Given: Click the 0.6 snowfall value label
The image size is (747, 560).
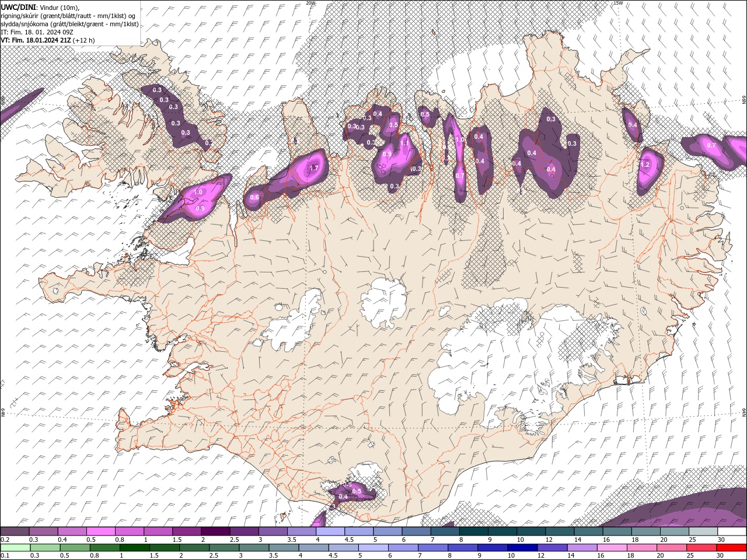Looking at the screenshot, I should pyautogui.click(x=254, y=197).
